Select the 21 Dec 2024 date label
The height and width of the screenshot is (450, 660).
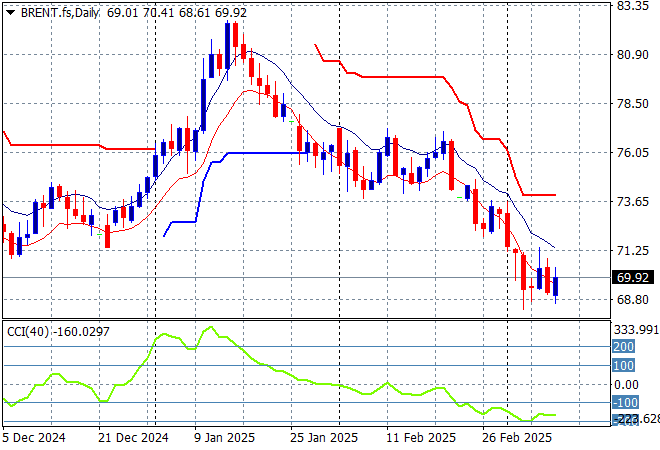click(135, 437)
